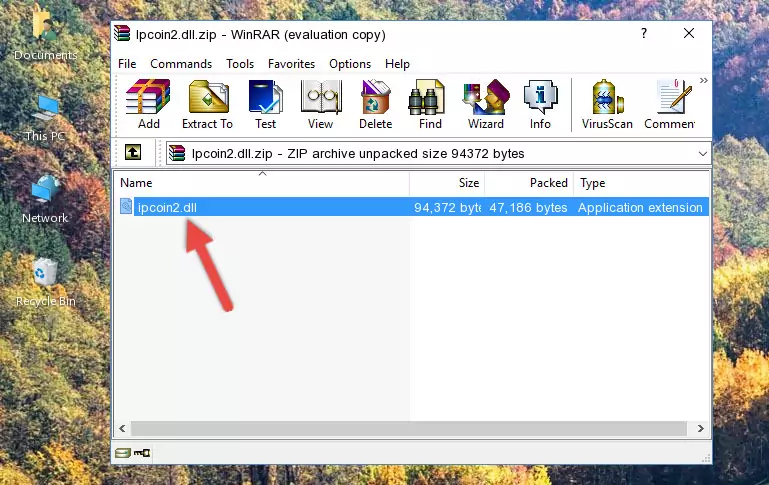Click the drive icon in status bar

click(x=123, y=453)
